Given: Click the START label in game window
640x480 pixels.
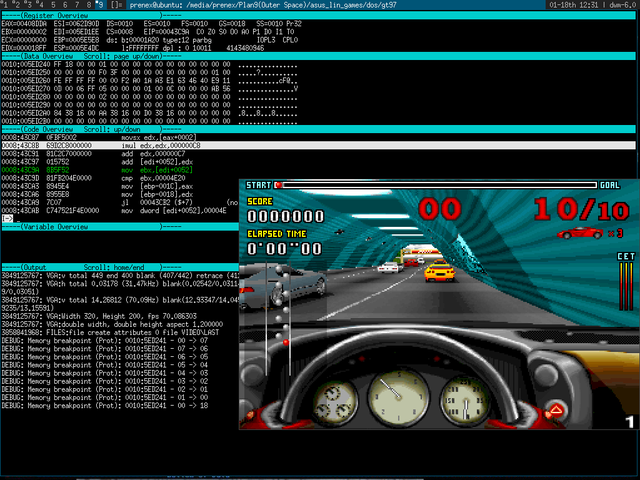Looking at the screenshot, I should [x=258, y=185].
